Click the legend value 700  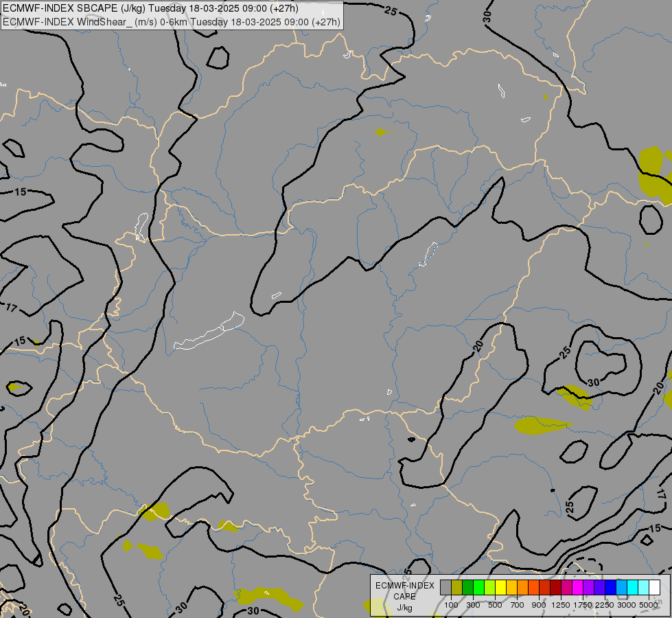pos(518,605)
